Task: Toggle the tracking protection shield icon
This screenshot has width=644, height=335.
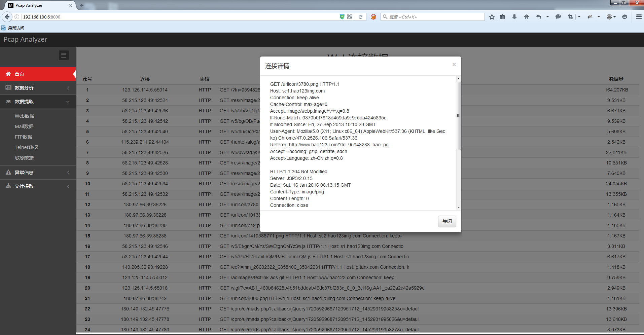Action: 342,16
